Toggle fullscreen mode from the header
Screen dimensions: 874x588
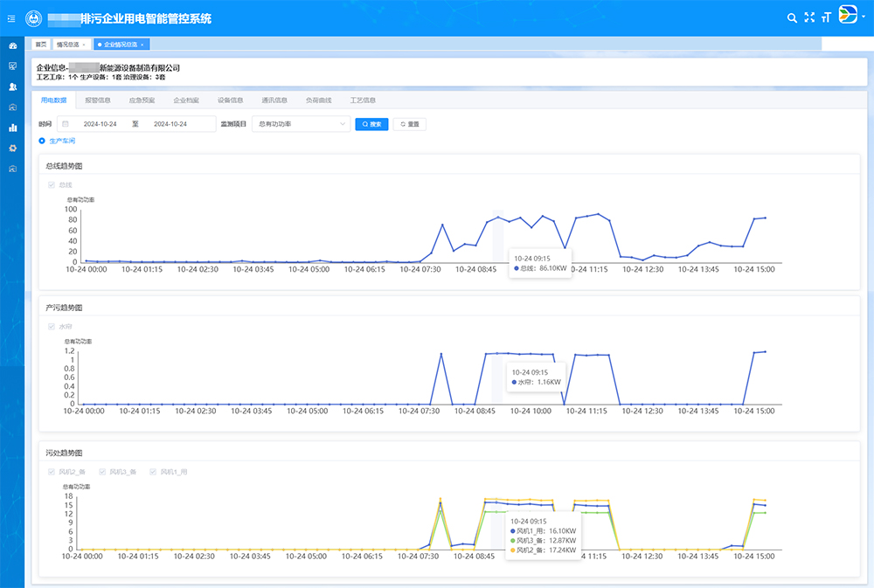pyautogui.click(x=809, y=17)
